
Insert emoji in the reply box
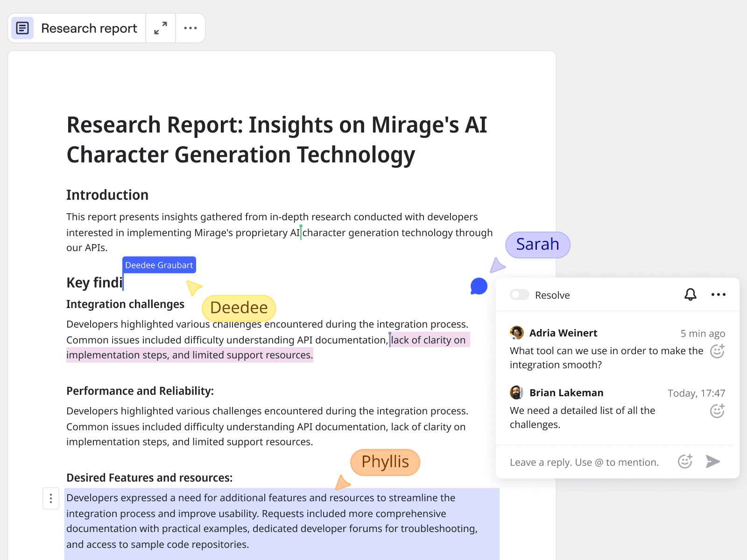[685, 462]
